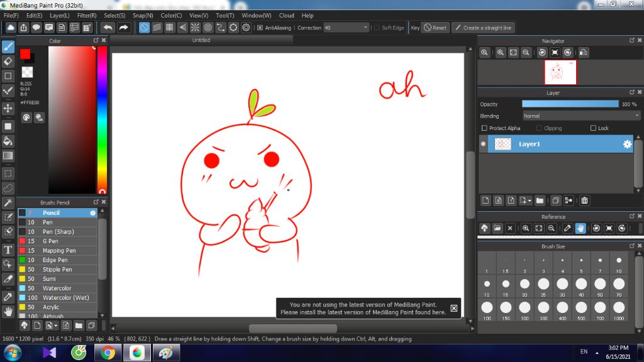The width and height of the screenshot is (644, 362).
Task: Dismiss the update notification
Action: (454, 308)
